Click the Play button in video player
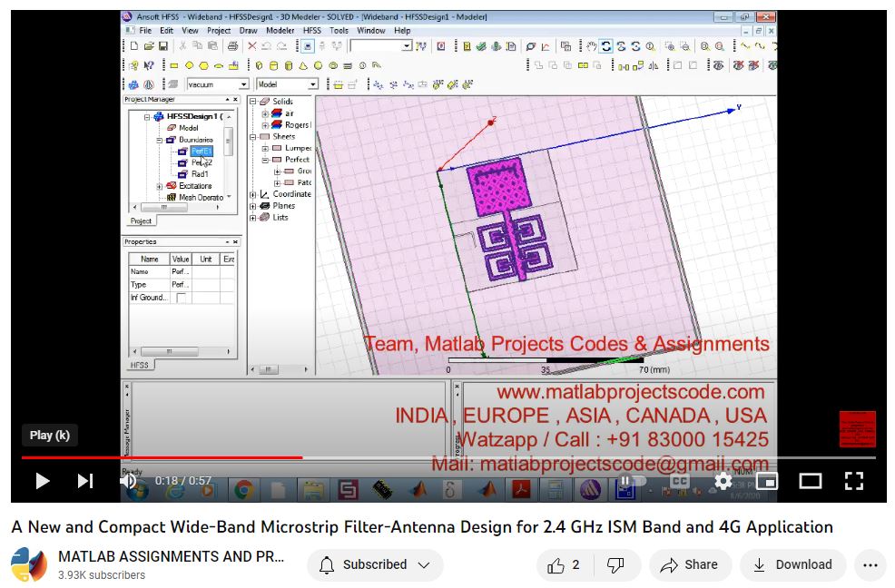 (x=42, y=481)
